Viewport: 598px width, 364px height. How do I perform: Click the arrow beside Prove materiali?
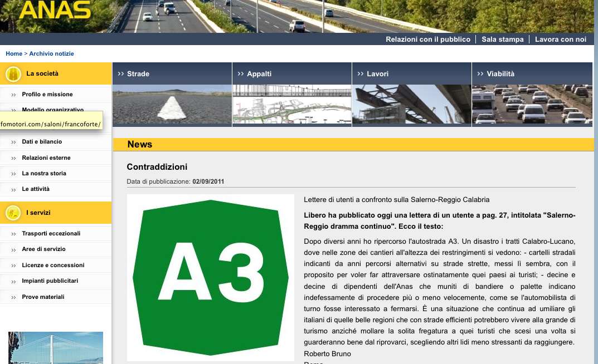pyautogui.click(x=14, y=297)
